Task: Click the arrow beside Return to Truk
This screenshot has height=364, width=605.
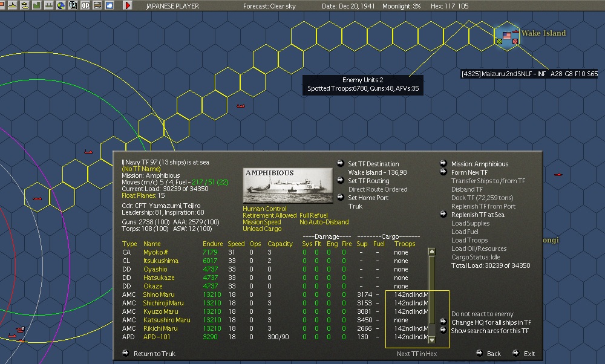Action: point(125,353)
